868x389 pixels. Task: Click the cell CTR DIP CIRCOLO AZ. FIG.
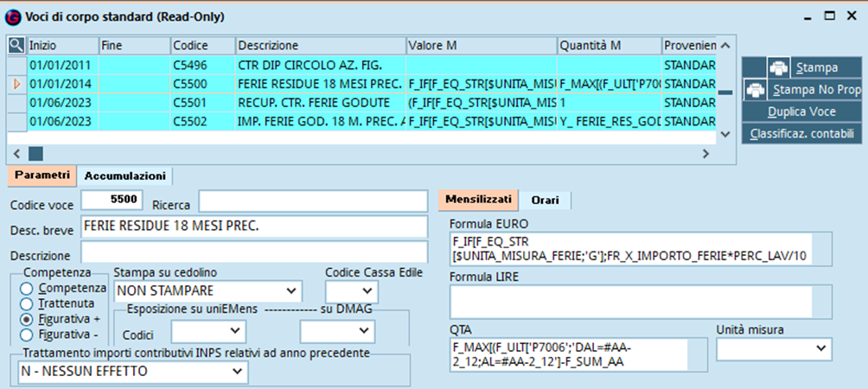(x=321, y=66)
